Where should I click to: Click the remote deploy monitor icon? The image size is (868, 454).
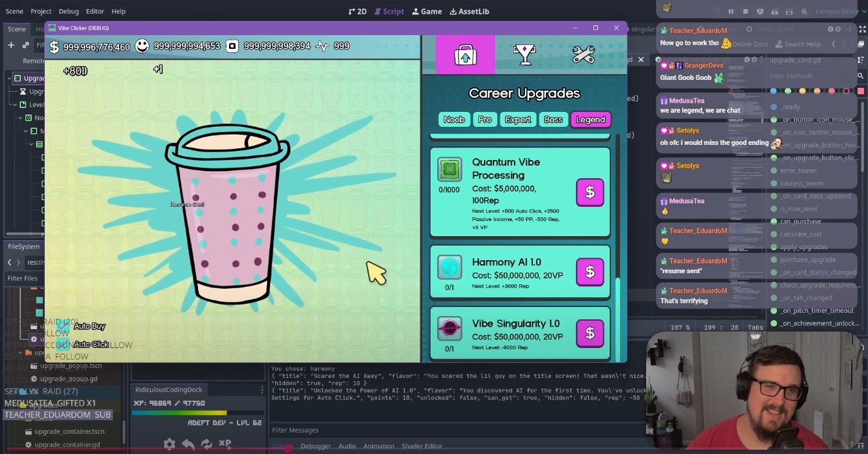[x=759, y=11]
